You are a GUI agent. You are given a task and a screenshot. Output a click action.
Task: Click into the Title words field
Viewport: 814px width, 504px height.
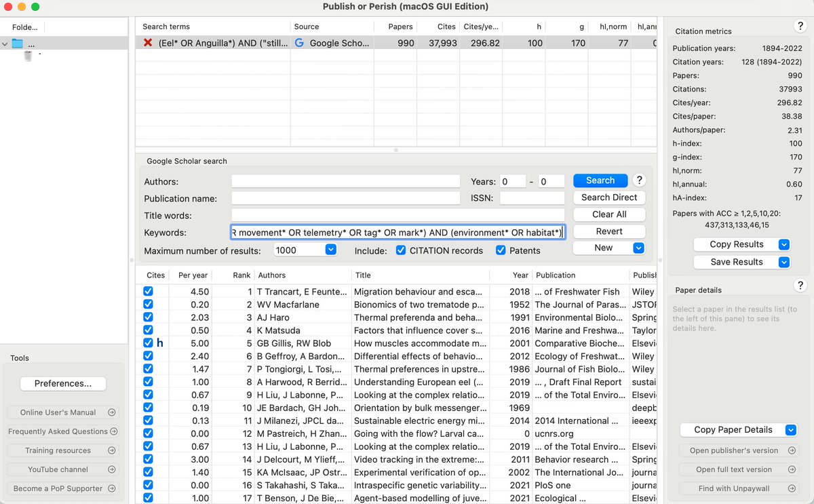point(398,215)
